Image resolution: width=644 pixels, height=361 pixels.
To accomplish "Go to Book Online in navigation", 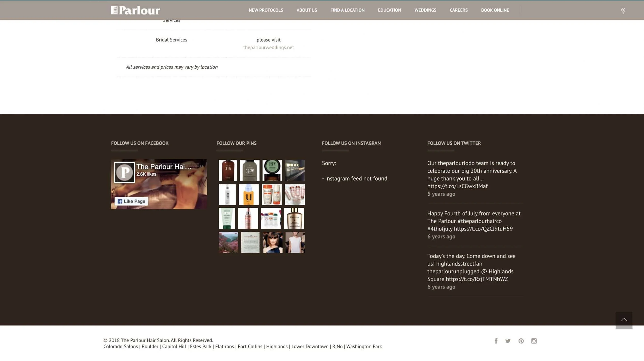I will click(x=495, y=10).
